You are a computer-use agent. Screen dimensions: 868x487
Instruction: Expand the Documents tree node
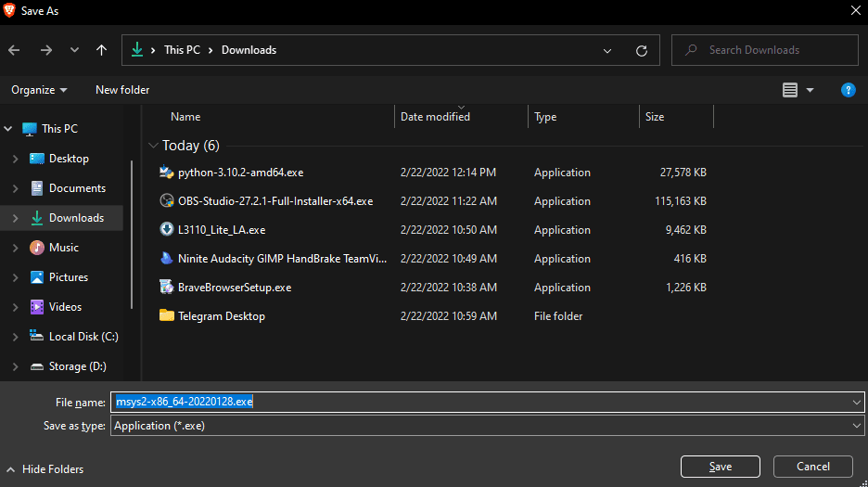coord(16,188)
